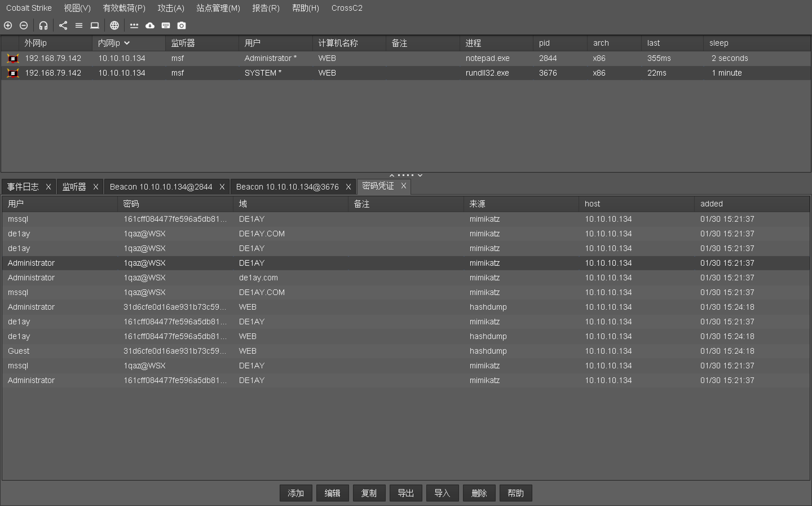The width and height of the screenshot is (812, 506).
Task: Select mssql row with domain DE1AY.COM
Action: coord(406,292)
